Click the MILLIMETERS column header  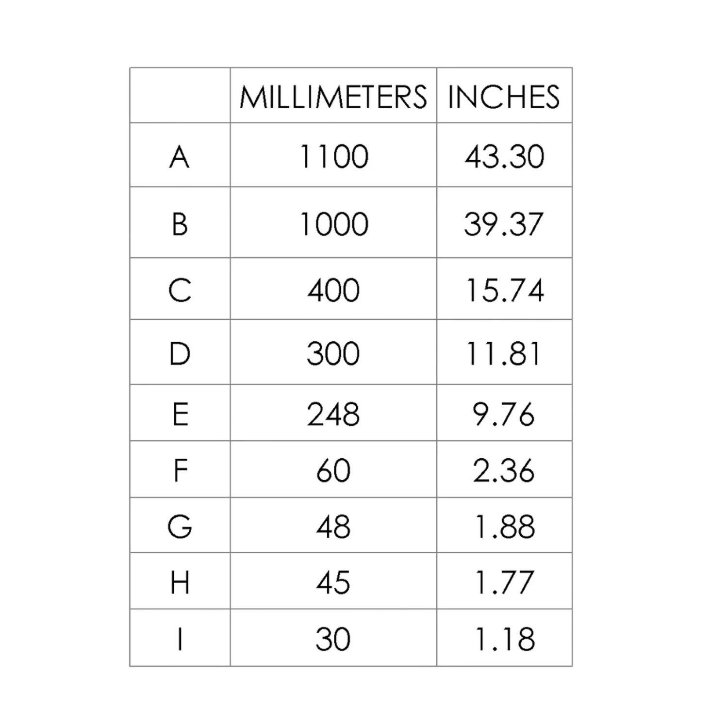[333, 97]
